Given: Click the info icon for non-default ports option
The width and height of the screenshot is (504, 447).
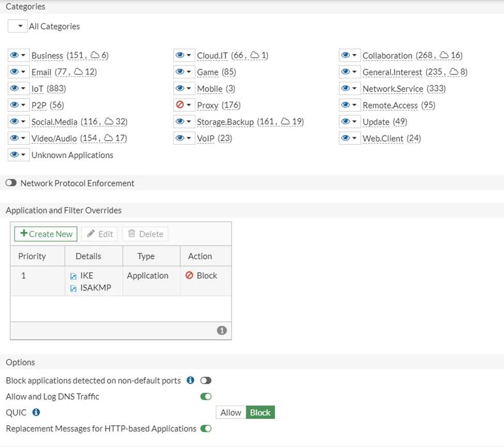Looking at the screenshot, I should [190, 380].
